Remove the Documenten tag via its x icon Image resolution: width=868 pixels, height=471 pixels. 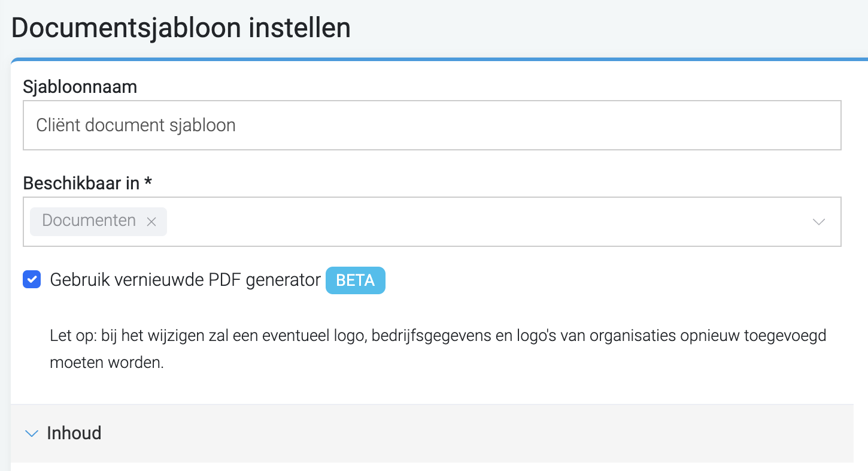point(151,222)
